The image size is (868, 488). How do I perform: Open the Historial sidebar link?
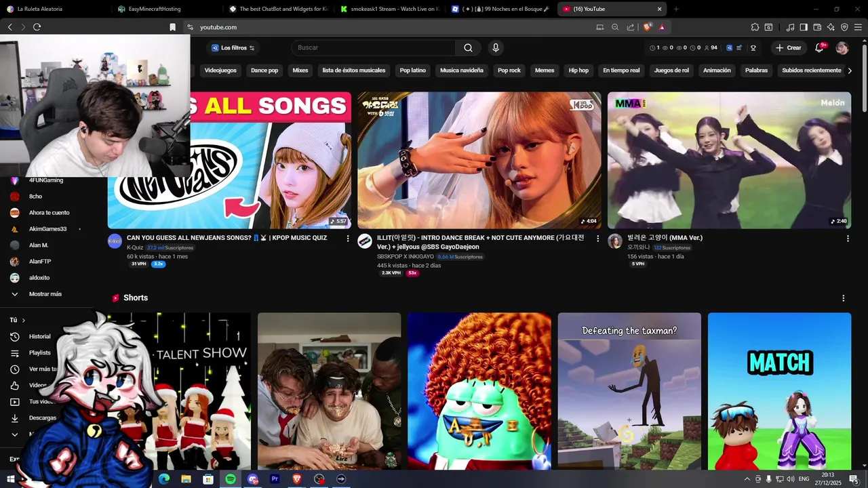[39, 336]
